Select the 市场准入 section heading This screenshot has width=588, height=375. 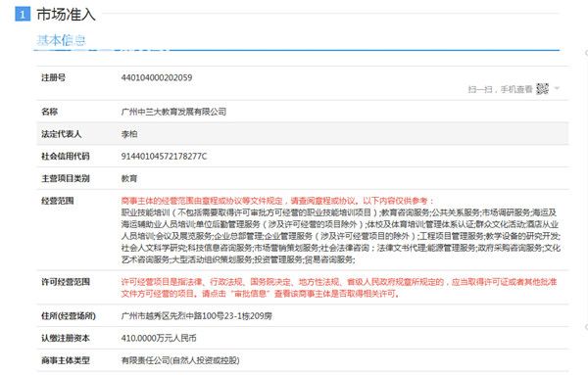point(66,15)
